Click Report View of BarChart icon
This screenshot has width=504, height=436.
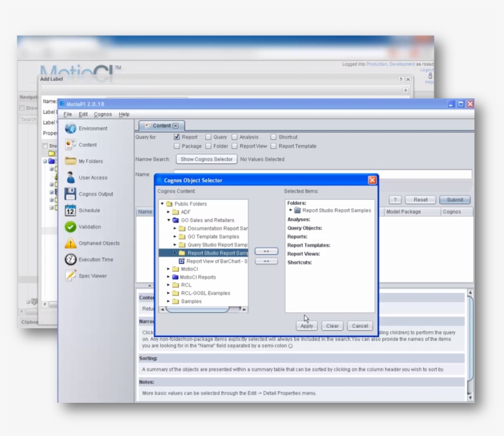coord(181,261)
